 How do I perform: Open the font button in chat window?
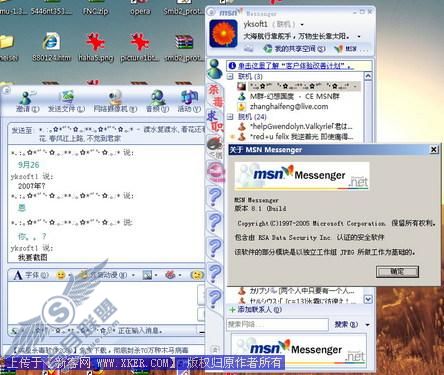tap(31, 275)
